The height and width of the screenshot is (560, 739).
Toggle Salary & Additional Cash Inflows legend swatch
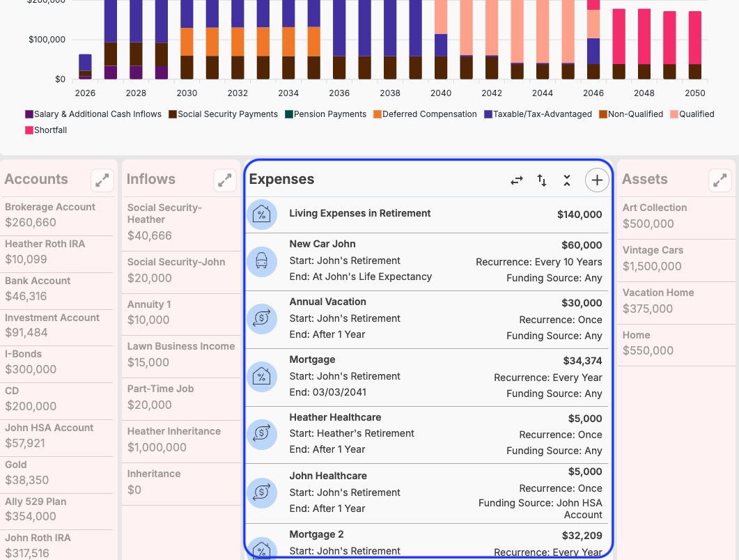click(x=29, y=114)
